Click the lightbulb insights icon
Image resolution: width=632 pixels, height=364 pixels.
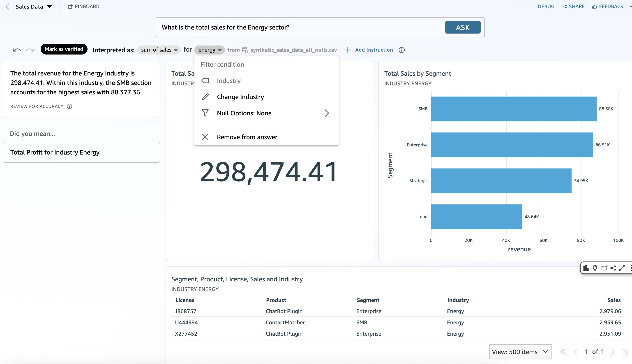595,268
